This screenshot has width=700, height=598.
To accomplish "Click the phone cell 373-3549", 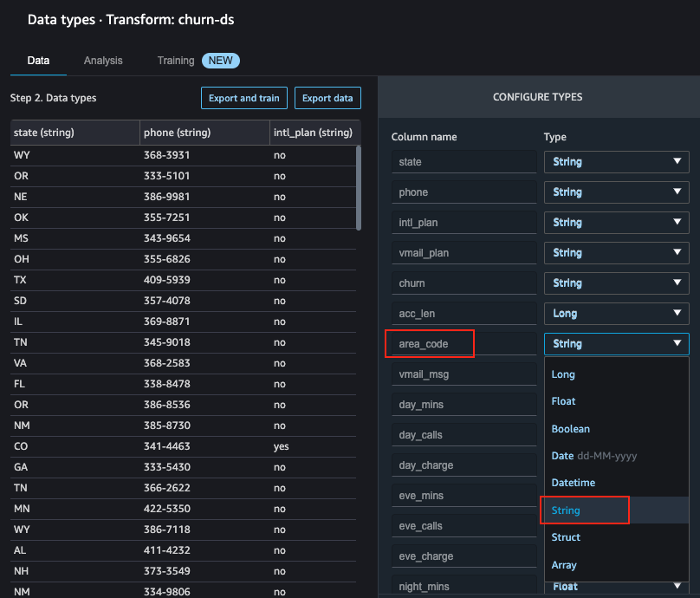I will [167, 571].
